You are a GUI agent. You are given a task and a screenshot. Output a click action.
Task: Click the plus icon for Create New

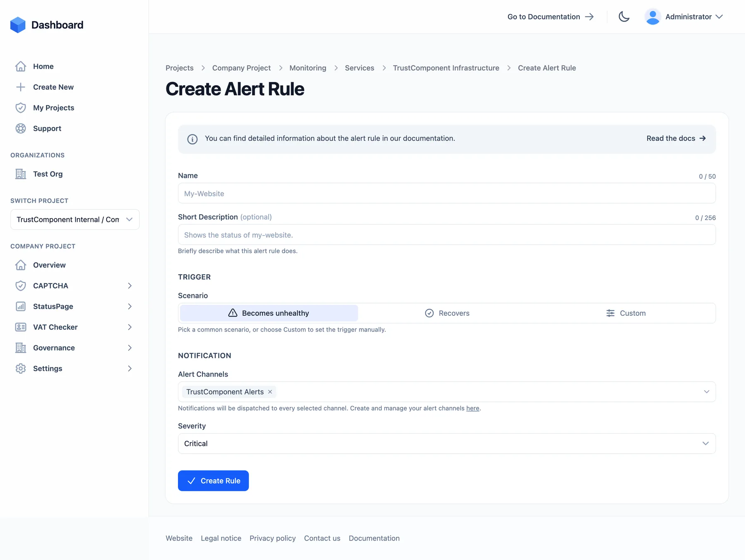point(21,87)
